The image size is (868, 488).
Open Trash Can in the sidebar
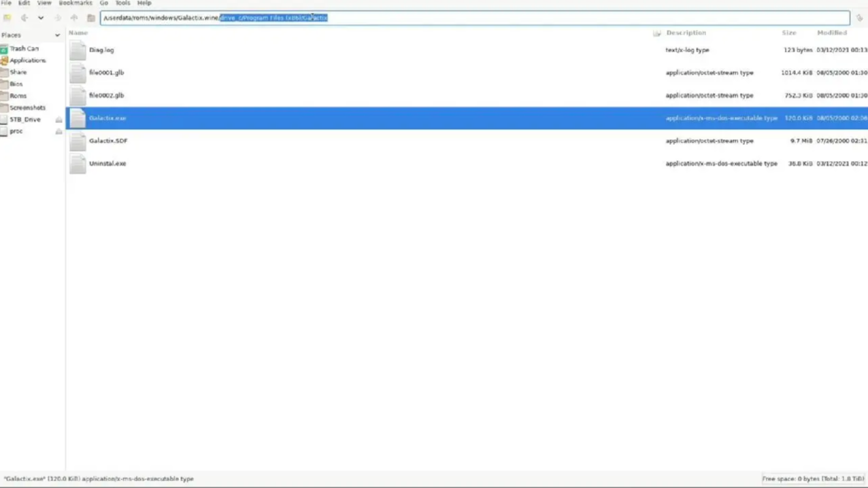tap(24, 48)
